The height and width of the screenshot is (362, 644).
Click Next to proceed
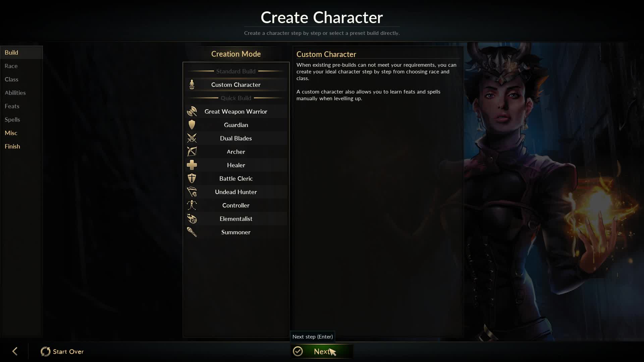[x=322, y=351]
